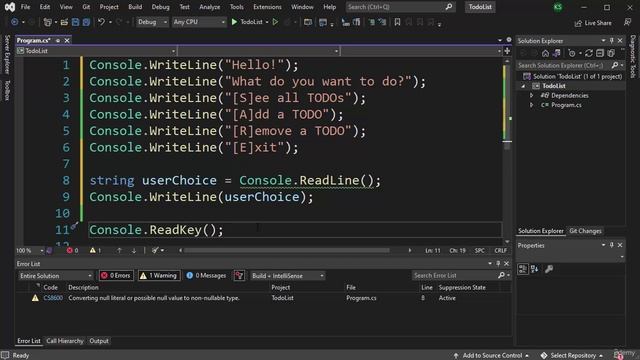Click the Save All toolbar icon
The image size is (640, 360).
[x=86, y=22]
